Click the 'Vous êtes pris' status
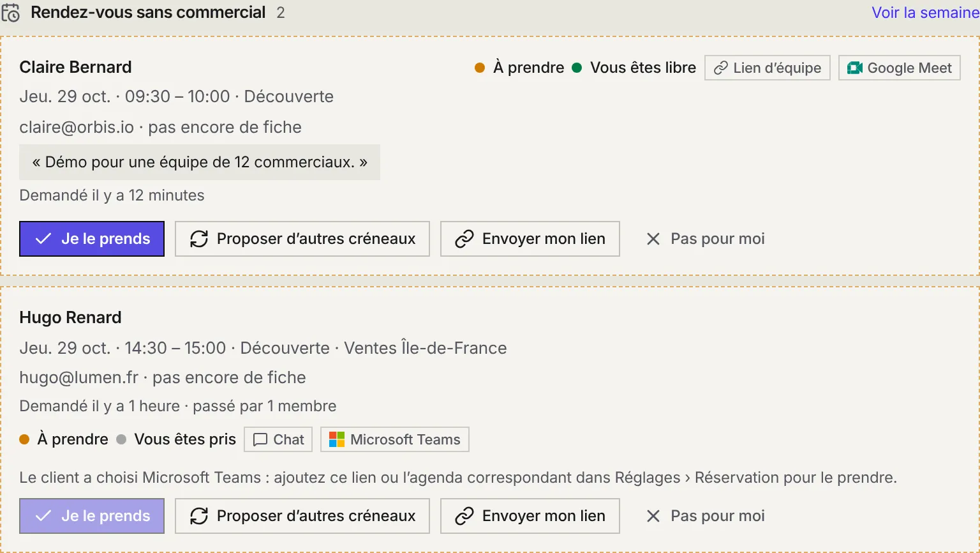Image resolution: width=980 pixels, height=553 pixels. coord(176,439)
